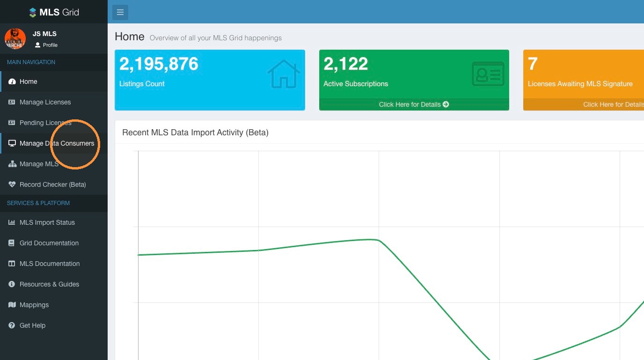The width and height of the screenshot is (644, 360).
Task: Open MLS Import Status page
Action: (x=54, y=222)
